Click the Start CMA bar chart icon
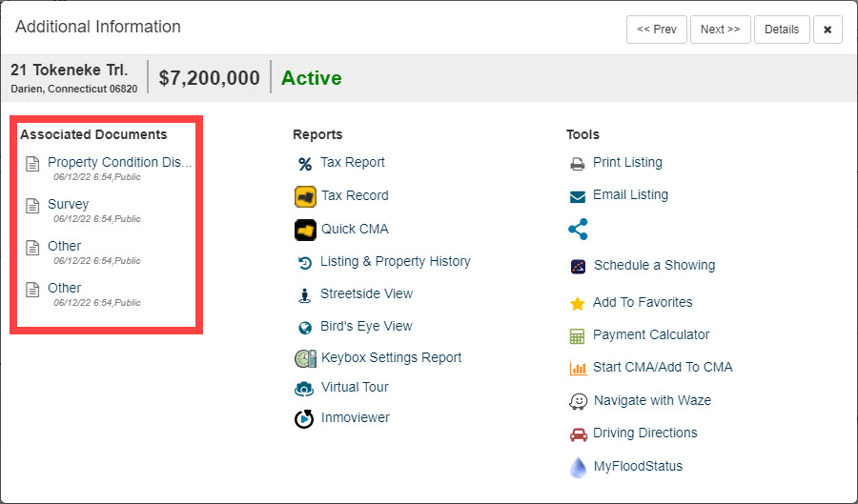The image size is (858, 504). coord(578,369)
